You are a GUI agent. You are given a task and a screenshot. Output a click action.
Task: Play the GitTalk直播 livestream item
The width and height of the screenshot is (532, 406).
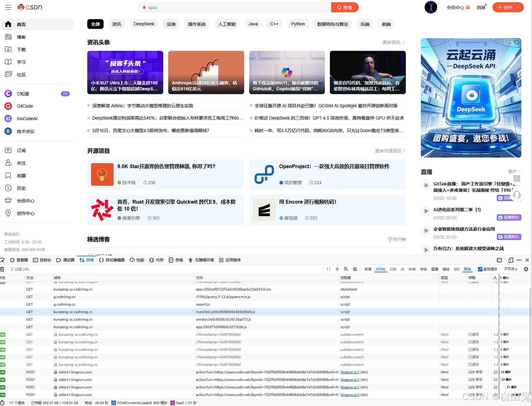(426, 185)
